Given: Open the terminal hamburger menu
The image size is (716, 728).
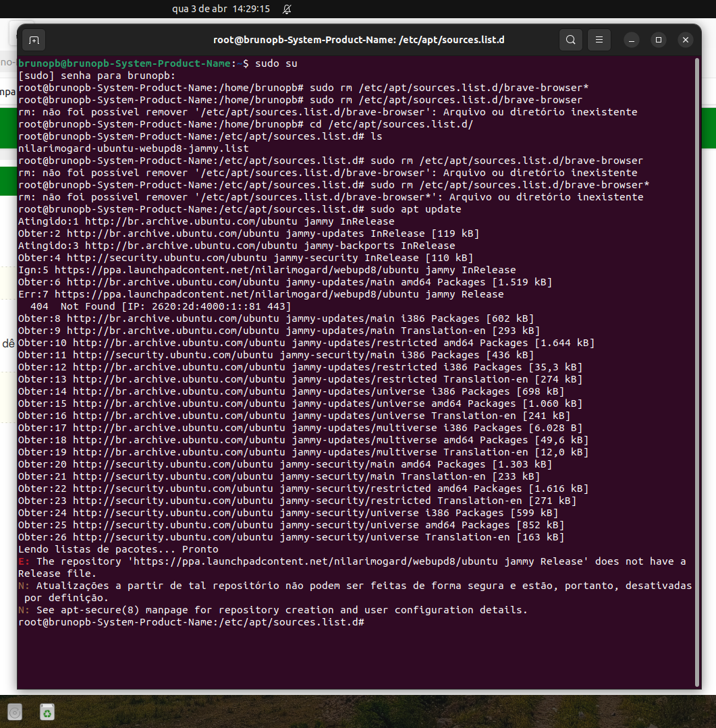Looking at the screenshot, I should click(599, 40).
